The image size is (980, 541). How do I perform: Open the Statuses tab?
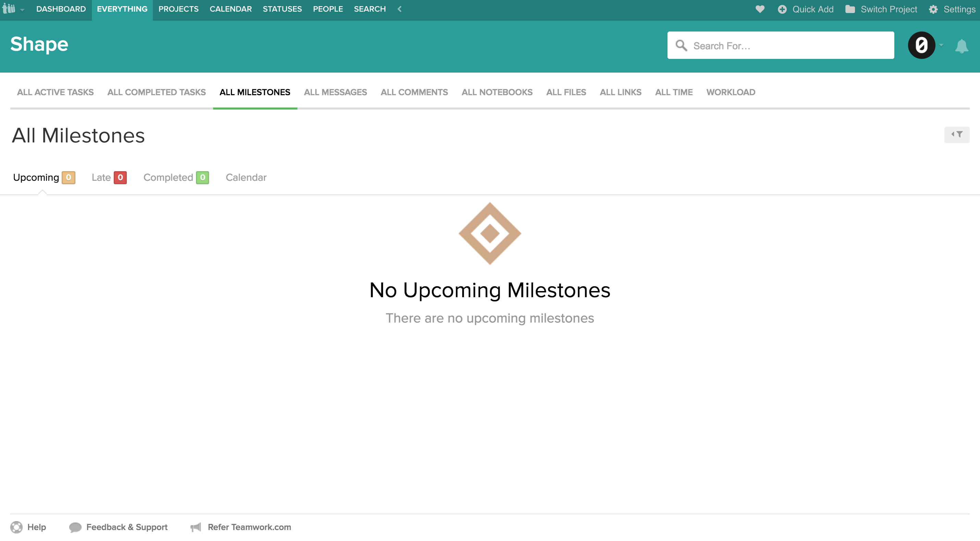point(282,9)
